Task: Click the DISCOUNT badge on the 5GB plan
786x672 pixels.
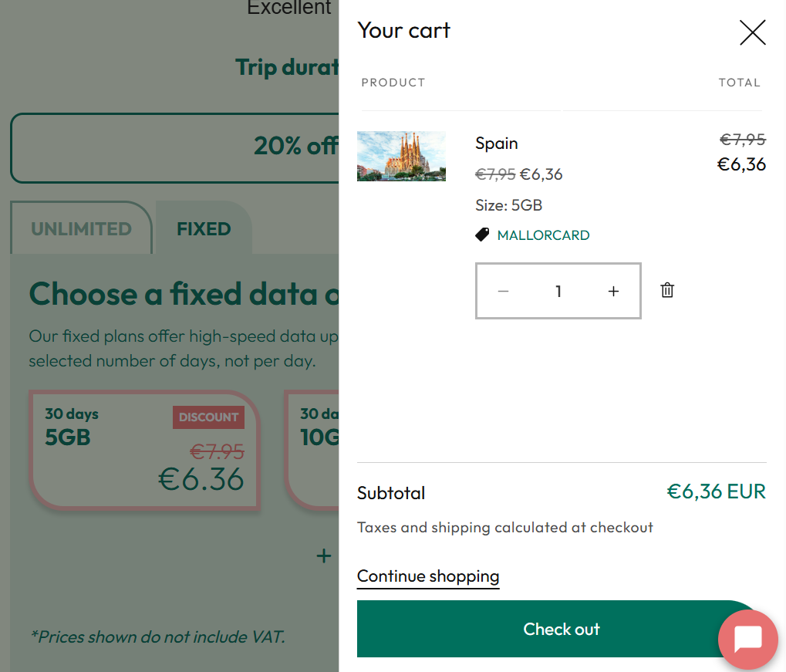Action: point(208,417)
